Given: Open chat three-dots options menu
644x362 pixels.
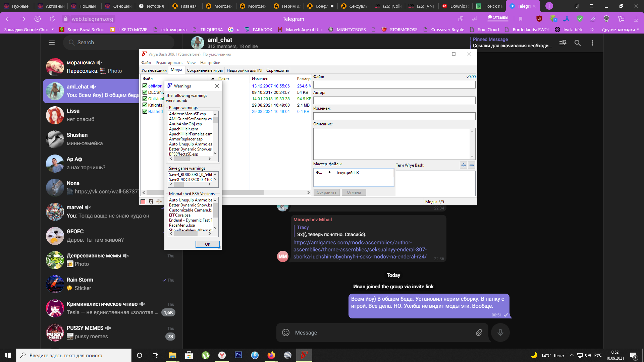Looking at the screenshot, I should (592, 43).
